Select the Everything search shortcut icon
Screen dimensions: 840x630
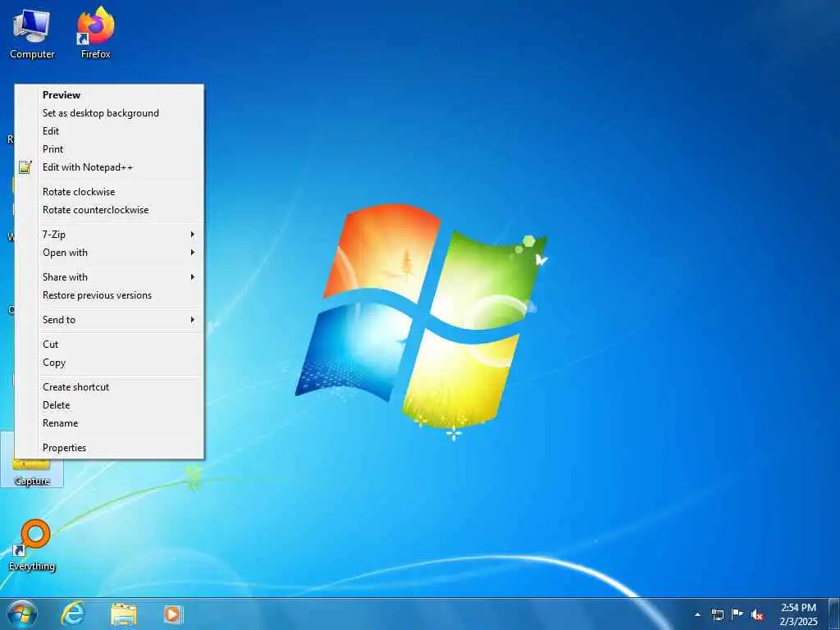[32, 546]
